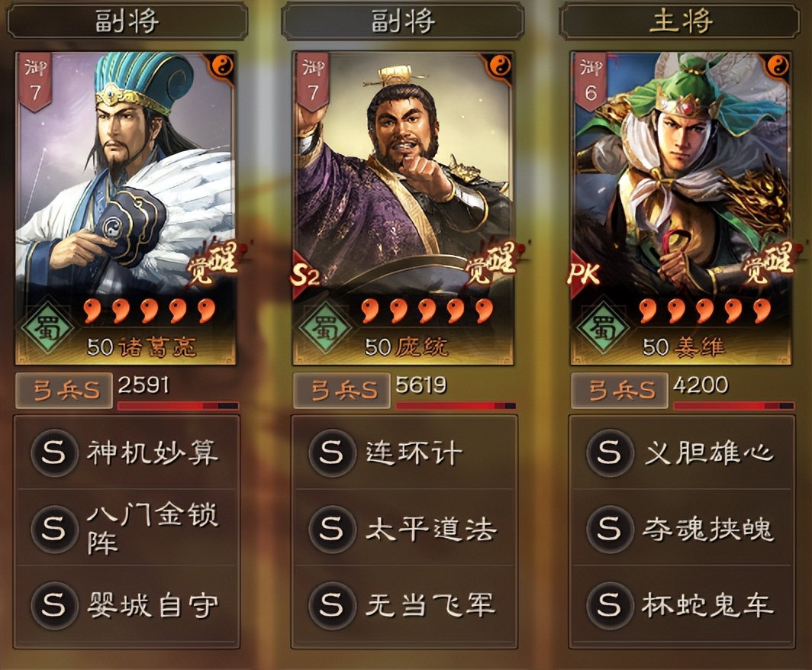Tap the 御 7 cost flag on 诸葛亮
This screenshot has height=670, width=812.
[35, 81]
